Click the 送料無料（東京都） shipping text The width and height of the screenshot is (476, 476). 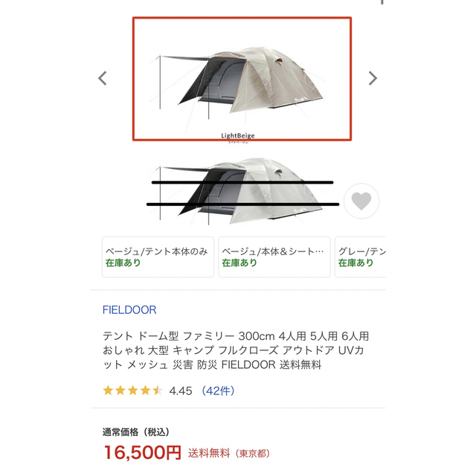[229, 454]
